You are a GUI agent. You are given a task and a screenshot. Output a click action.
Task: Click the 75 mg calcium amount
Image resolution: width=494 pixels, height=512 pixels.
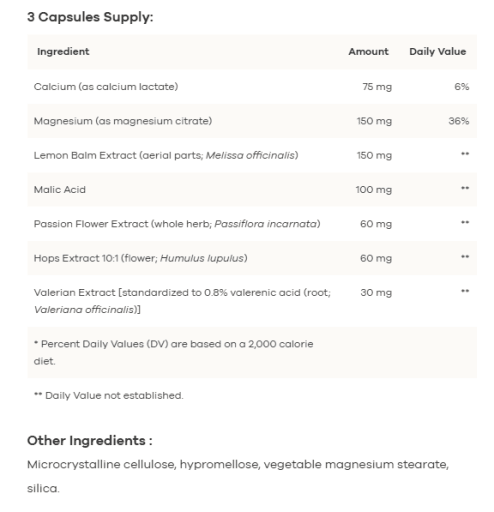(377, 87)
